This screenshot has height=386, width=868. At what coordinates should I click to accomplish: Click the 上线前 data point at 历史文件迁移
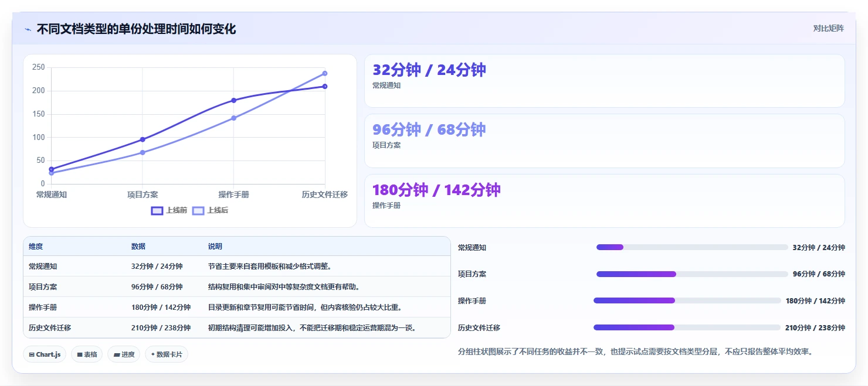pyautogui.click(x=325, y=86)
